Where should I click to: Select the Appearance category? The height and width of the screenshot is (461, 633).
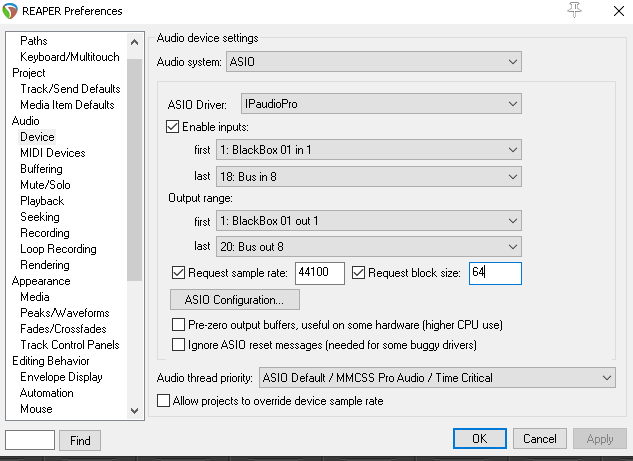41,281
